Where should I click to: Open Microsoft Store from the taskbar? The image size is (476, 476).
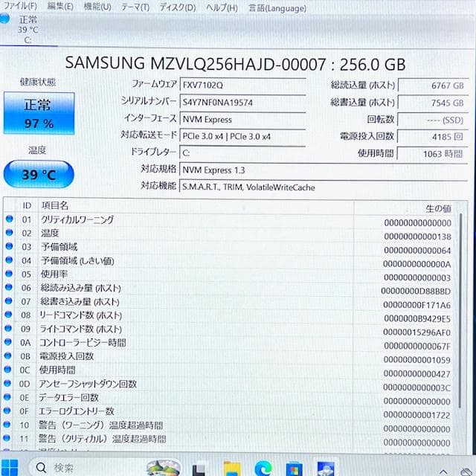295,469
